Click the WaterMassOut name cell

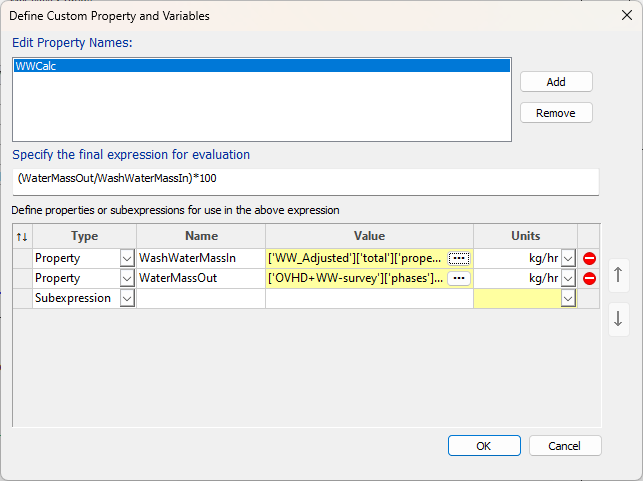pos(201,278)
